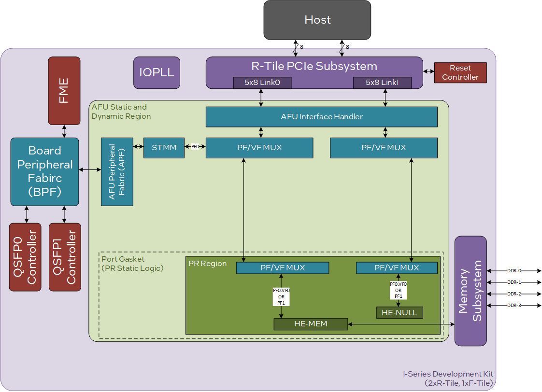Select the HE-MEM block
This screenshot has height=392, width=542.
click(x=311, y=324)
